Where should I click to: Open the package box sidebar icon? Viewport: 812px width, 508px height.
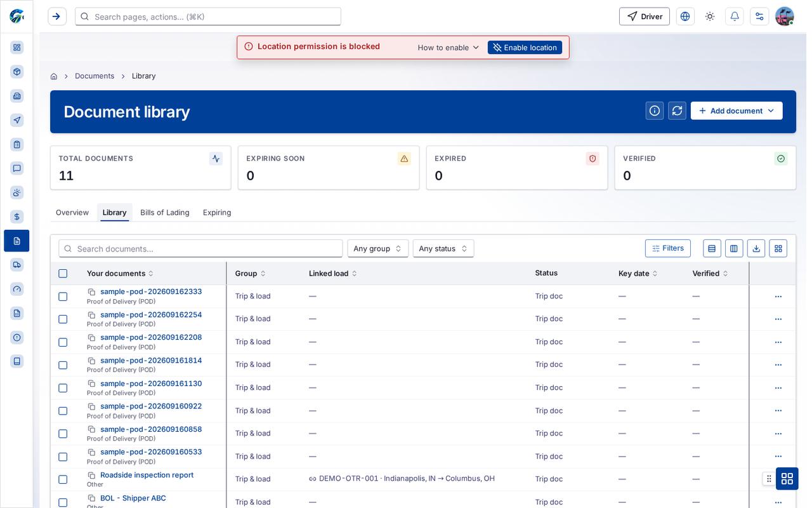[17, 72]
